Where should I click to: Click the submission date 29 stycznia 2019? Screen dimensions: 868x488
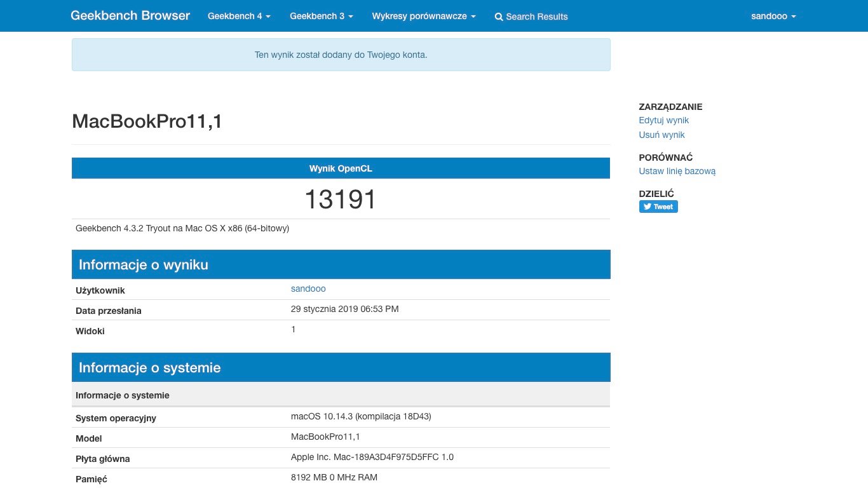[345, 309]
